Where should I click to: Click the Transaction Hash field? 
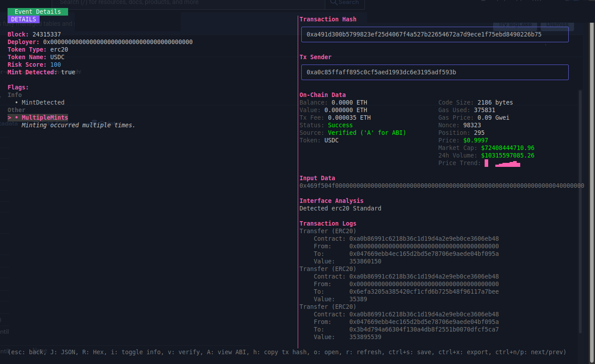point(434,35)
